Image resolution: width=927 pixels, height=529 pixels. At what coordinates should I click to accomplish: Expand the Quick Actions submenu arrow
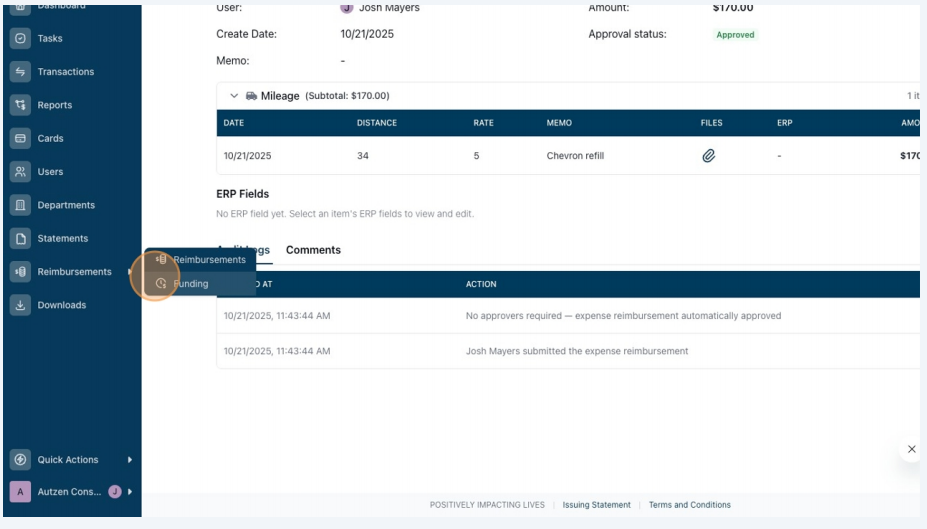(129, 460)
